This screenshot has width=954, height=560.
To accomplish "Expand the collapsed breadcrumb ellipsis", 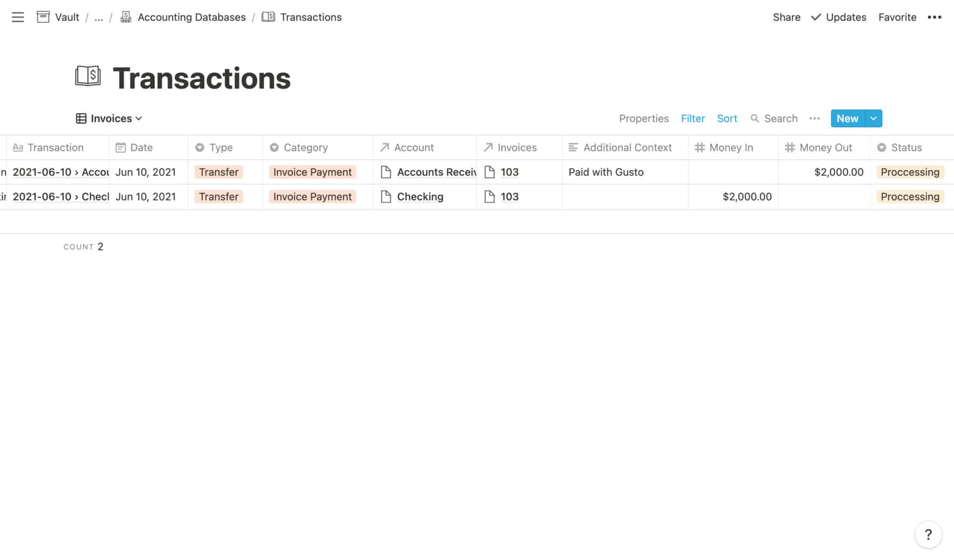I will point(99,17).
